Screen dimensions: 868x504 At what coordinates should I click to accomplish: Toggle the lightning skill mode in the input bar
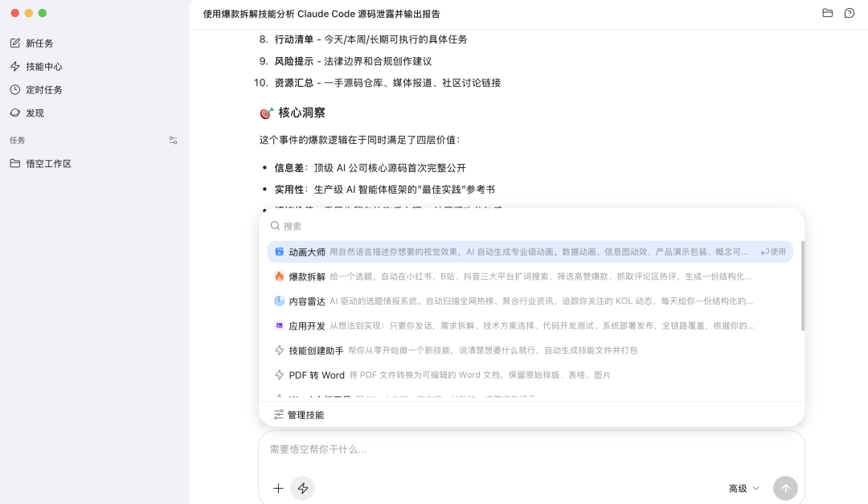(x=303, y=488)
